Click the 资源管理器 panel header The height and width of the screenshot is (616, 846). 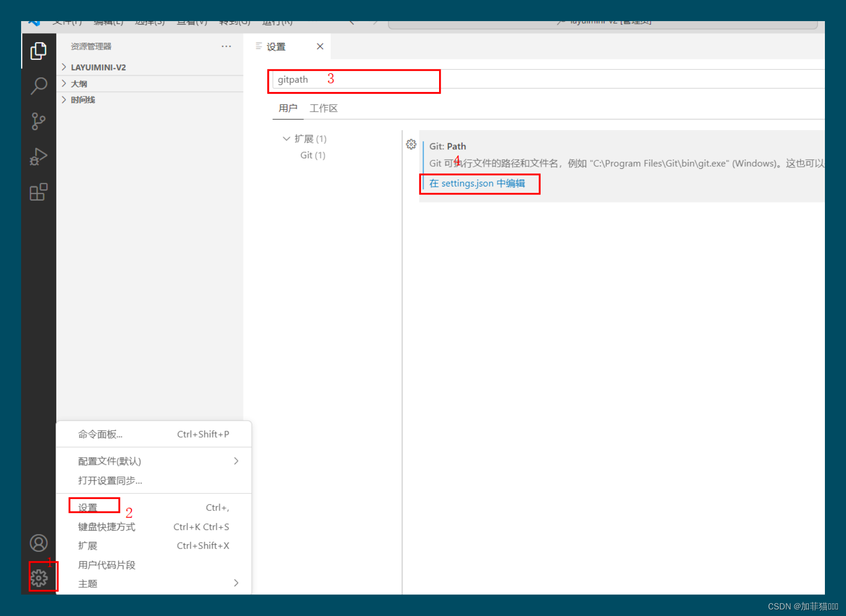tap(91, 46)
